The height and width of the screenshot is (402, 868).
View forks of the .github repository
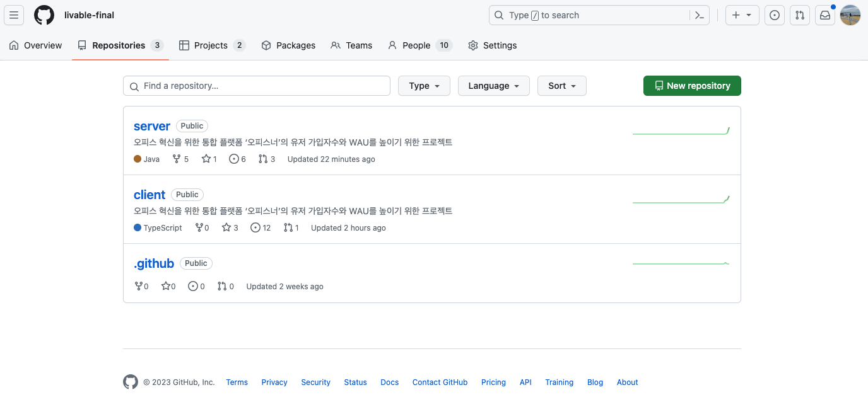[141, 287]
